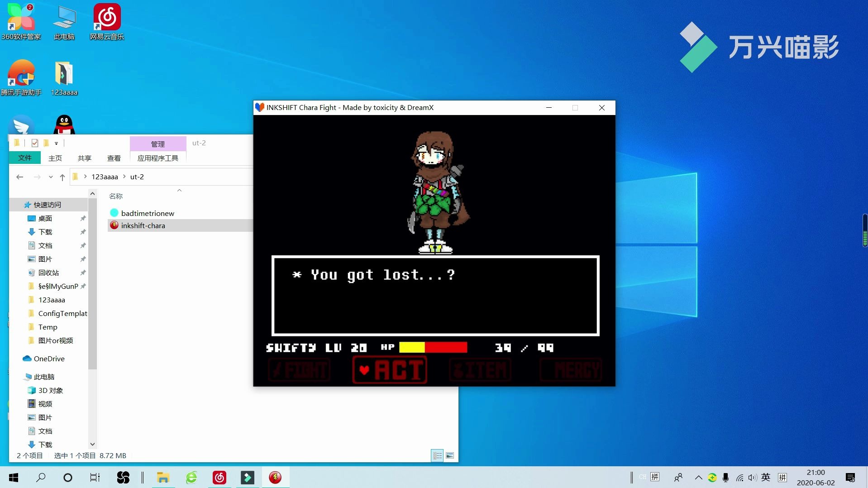Open Task View on taskbar

[95, 477]
